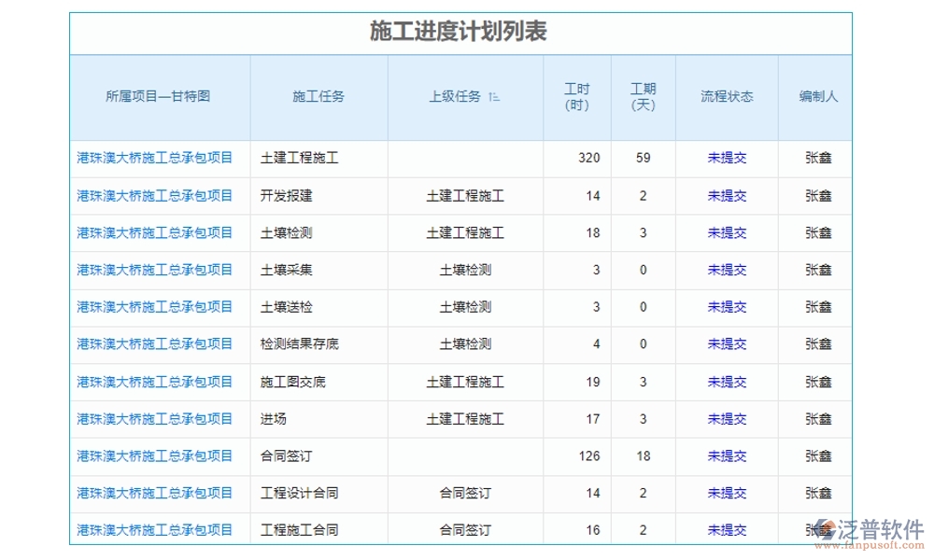This screenshot has width=934, height=560.
Task: Click the 工期(天) column header
Action: (x=643, y=96)
